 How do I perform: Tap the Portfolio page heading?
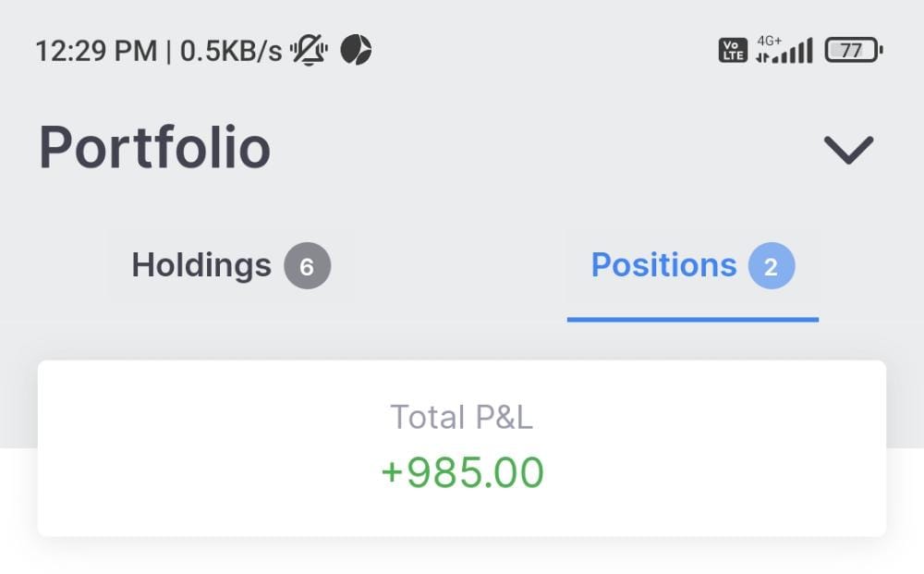point(154,148)
